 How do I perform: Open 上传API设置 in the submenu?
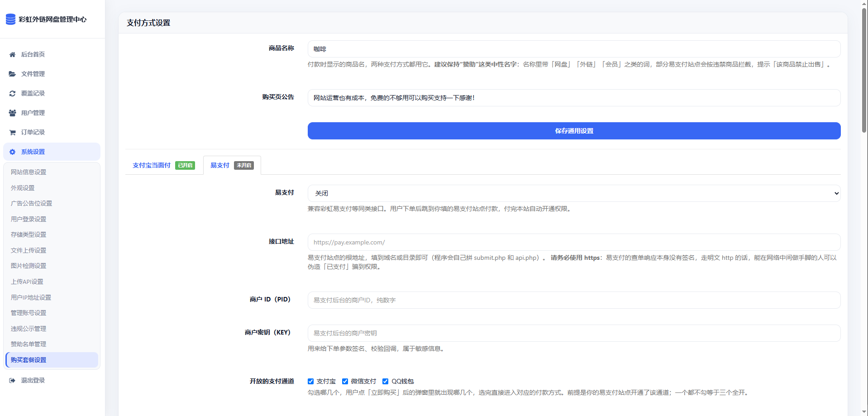(x=27, y=282)
